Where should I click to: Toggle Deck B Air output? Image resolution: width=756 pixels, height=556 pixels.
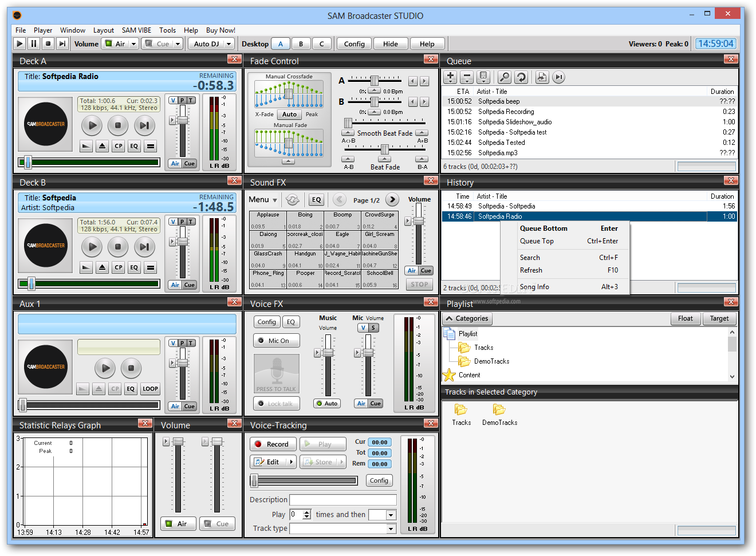pyautogui.click(x=175, y=285)
